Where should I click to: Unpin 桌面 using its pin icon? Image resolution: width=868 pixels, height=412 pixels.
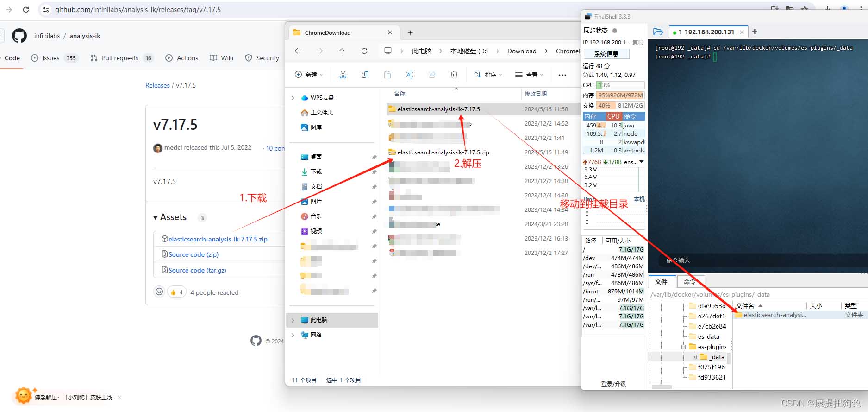(x=374, y=157)
